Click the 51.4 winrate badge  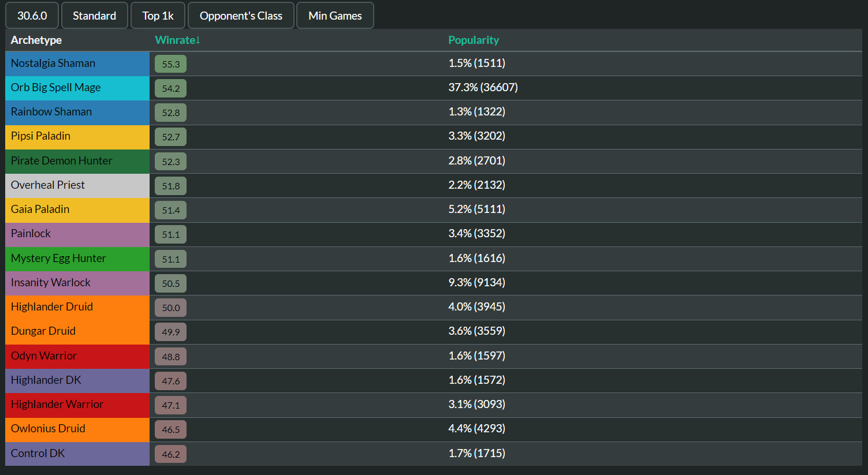(x=170, y=210)
